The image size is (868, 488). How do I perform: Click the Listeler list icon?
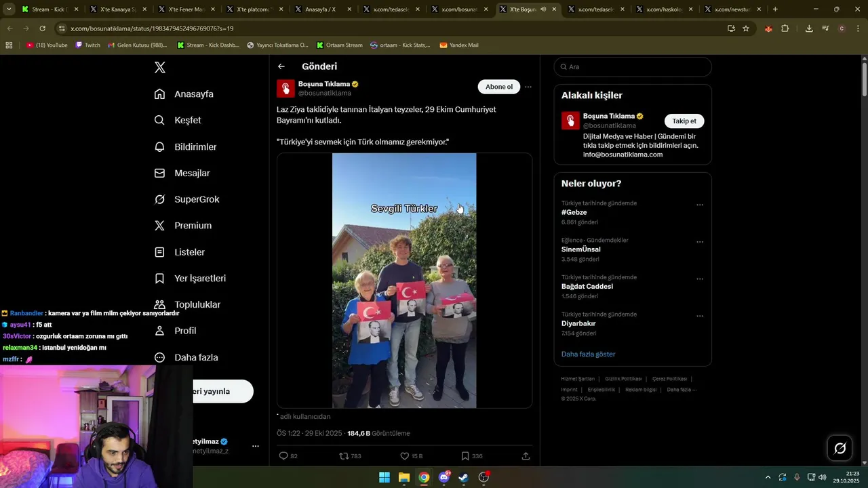pyautogui.click(x=159, y=252)
